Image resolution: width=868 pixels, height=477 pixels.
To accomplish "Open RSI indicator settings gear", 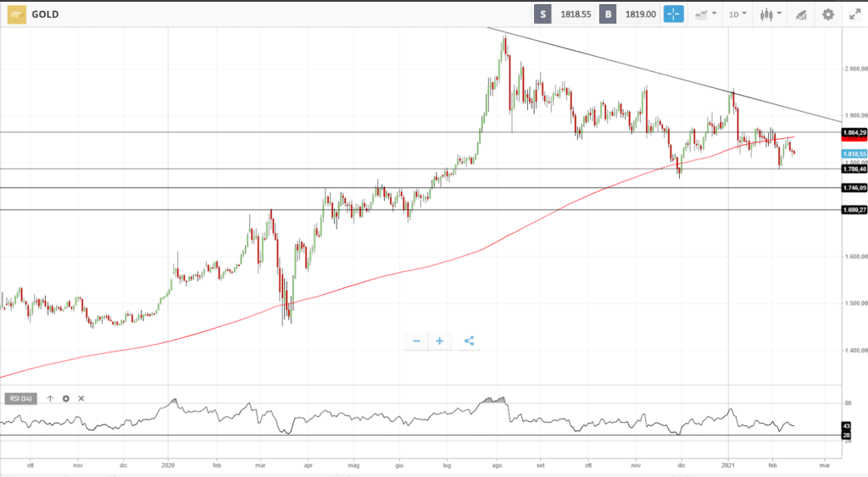I will [66, 398].
